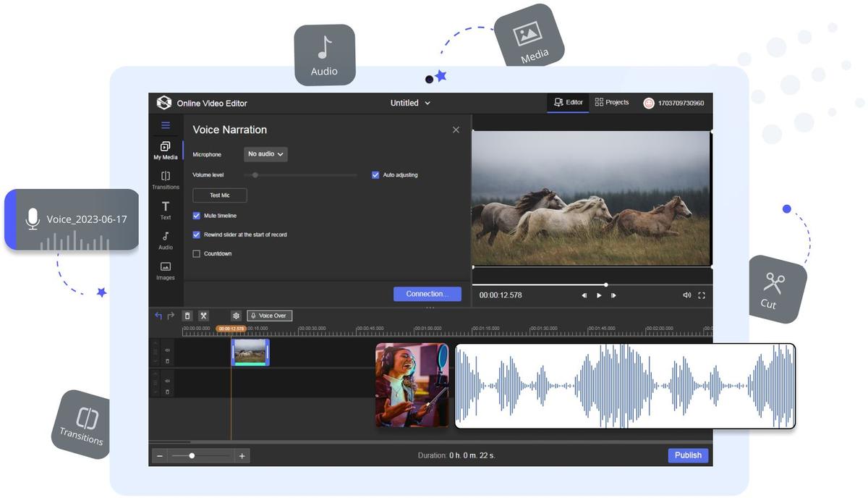Select the Transitions sidebar icon

(x=165, y=178)
